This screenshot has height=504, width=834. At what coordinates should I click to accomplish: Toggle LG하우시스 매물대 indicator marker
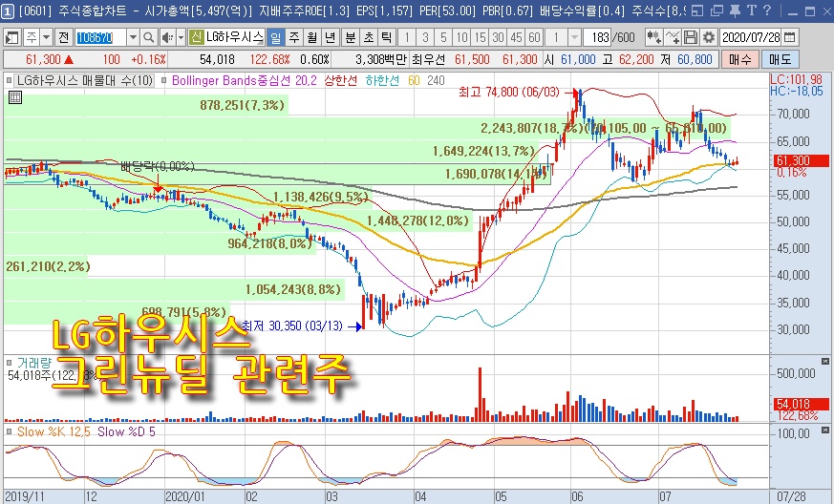point(9,81)
